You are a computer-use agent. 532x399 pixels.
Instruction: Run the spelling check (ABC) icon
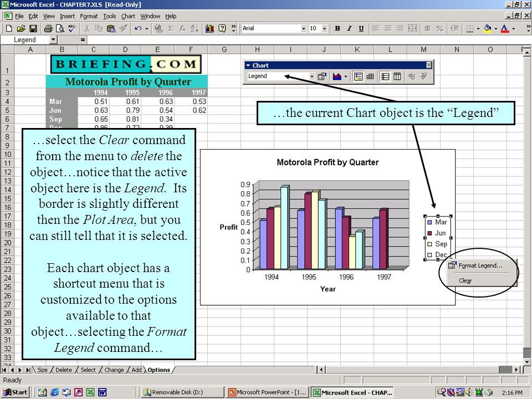(x=72, y=28)
